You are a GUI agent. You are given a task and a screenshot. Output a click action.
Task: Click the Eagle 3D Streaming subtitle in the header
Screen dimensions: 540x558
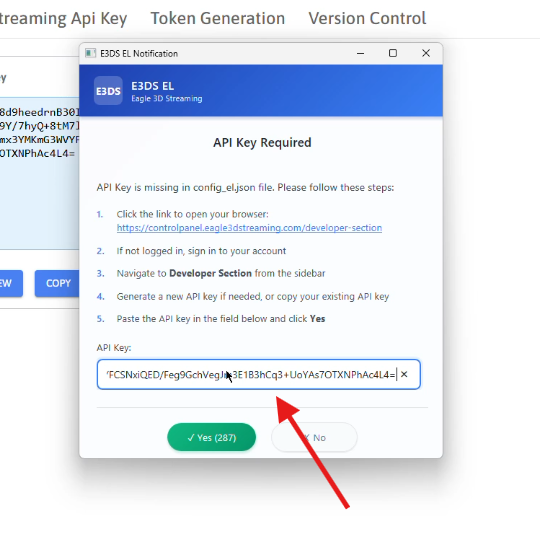click(x=167, y=99)
